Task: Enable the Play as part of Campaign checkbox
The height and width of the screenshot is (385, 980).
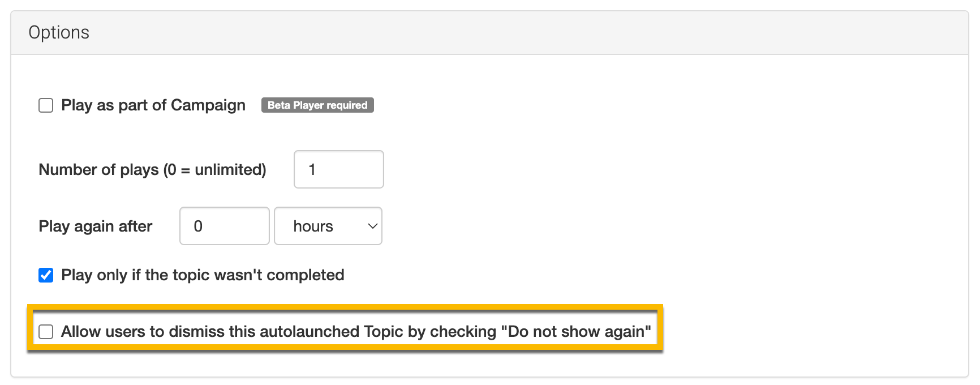Action: pos(46,105)
